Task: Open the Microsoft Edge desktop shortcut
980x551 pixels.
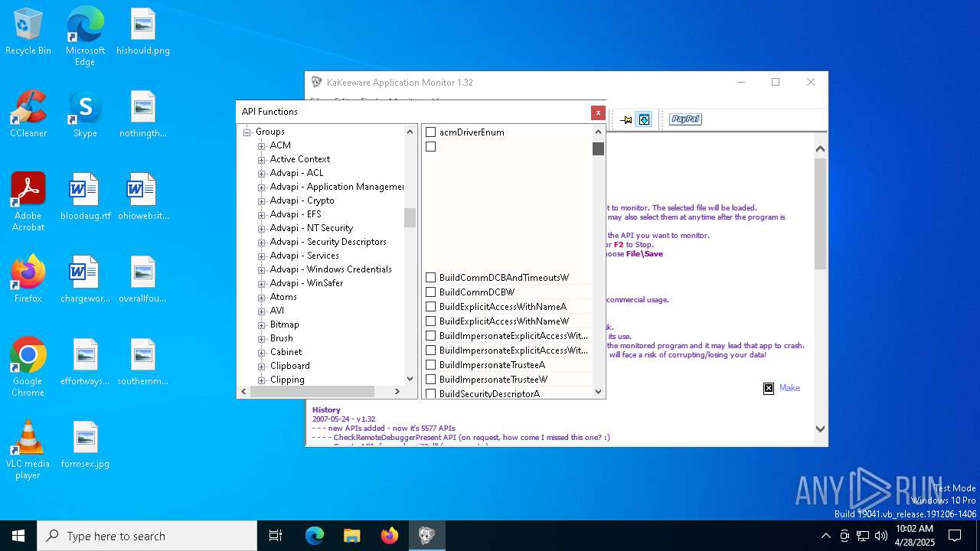Action: [x=85, y=37]
